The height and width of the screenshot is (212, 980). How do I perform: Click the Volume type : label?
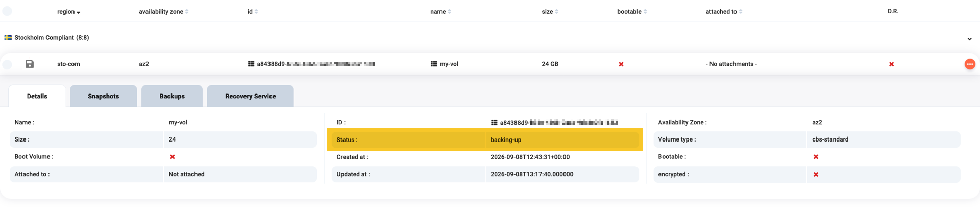(x=677, y=139)
